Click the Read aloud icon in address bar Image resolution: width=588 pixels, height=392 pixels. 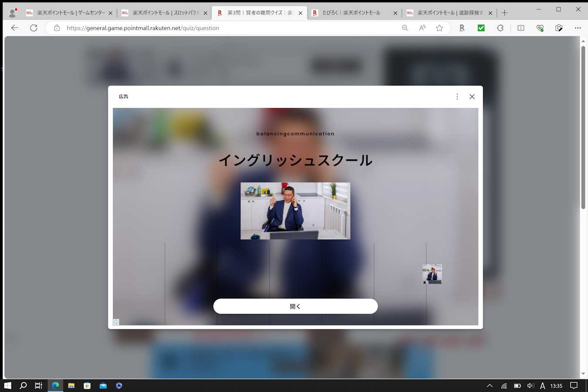click(422, 28)
